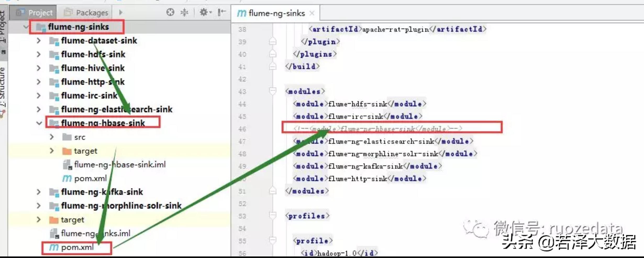Viewport: 644px width, 258px height.
Task: Select flume-ng-hbase-sink in project tree
Action: click(103, 123)
